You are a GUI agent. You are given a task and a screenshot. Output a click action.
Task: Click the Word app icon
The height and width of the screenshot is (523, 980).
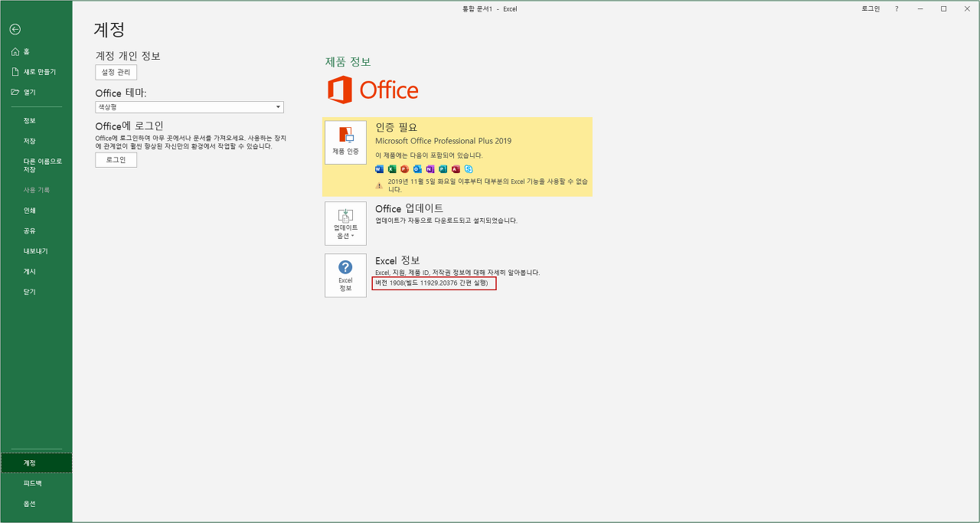tap(380, 169)
